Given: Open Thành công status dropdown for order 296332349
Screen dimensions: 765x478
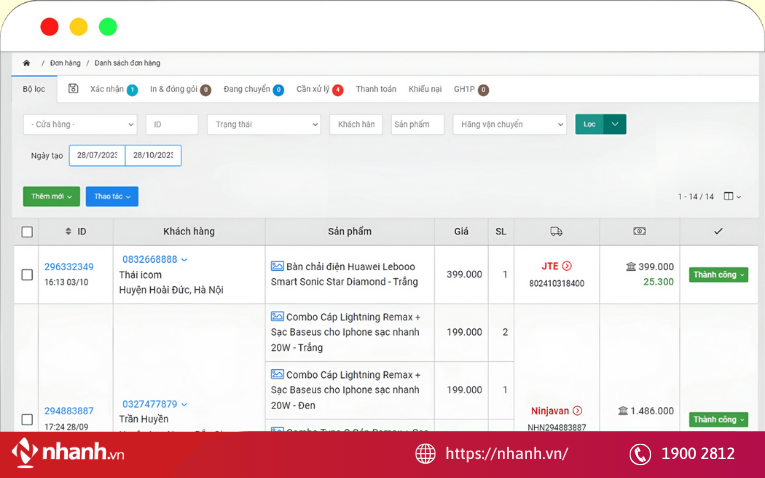Looking at the screenshot, I should (718, 275).
